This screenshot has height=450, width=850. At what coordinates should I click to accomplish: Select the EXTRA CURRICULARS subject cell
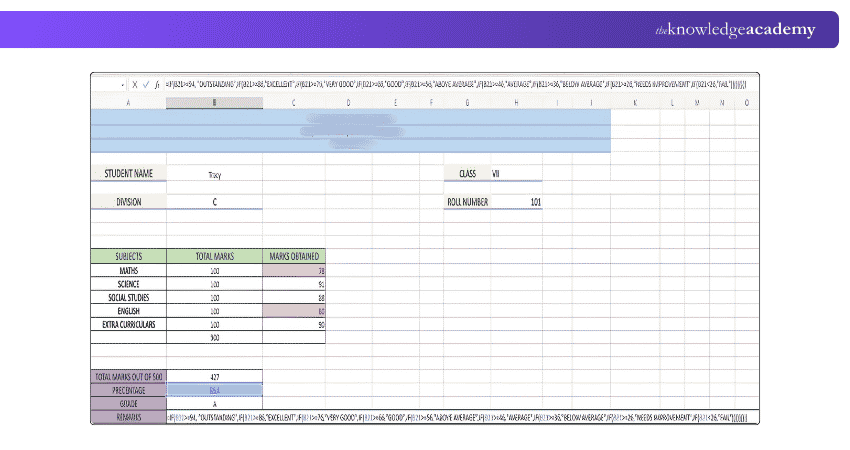point(128,324)
